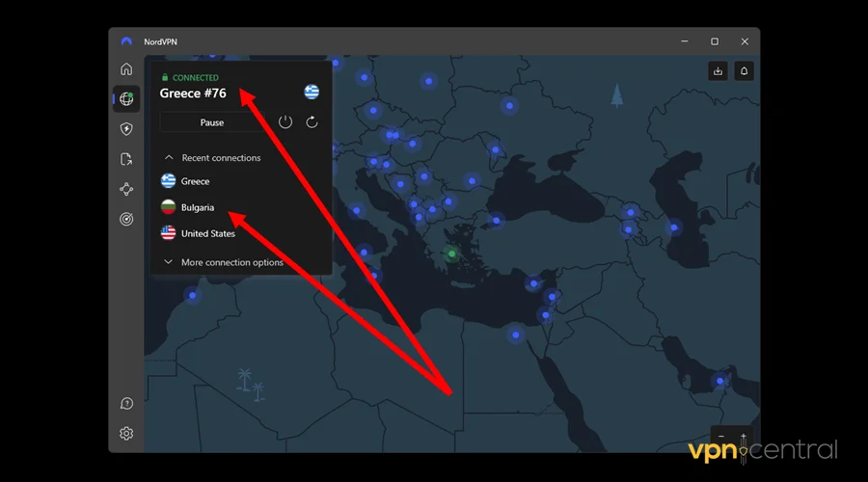Open the file sharing sidebar icon

tap(126, 159)
